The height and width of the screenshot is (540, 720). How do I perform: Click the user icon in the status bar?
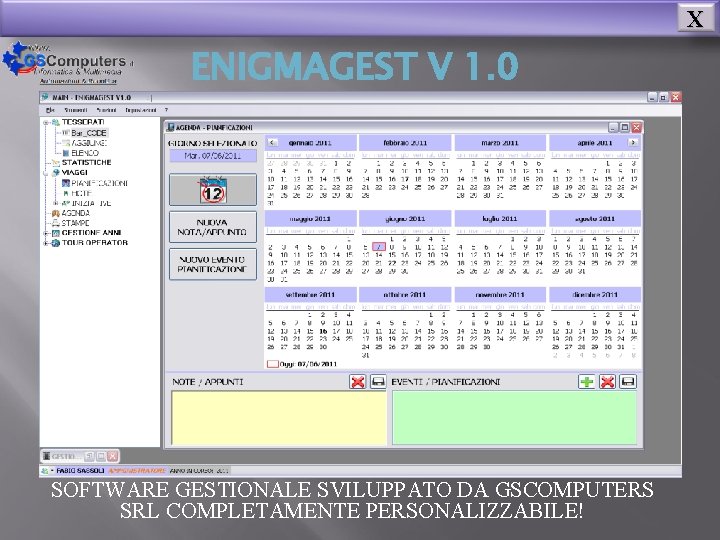pos(45,471)
